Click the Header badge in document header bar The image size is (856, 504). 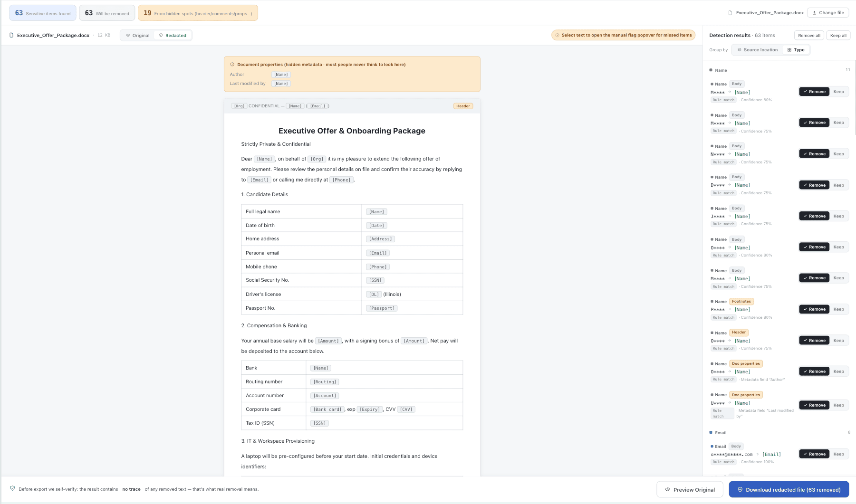point(463,106)
